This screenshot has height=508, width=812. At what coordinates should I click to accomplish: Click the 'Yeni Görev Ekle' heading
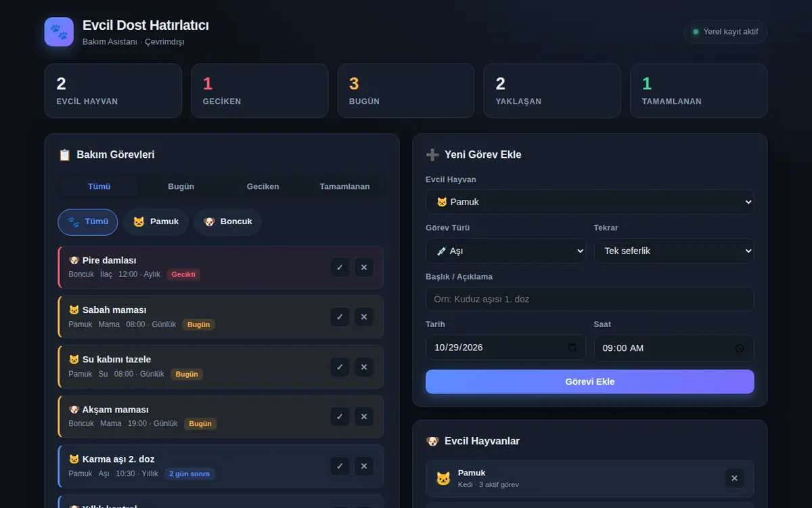coord(482,154)
